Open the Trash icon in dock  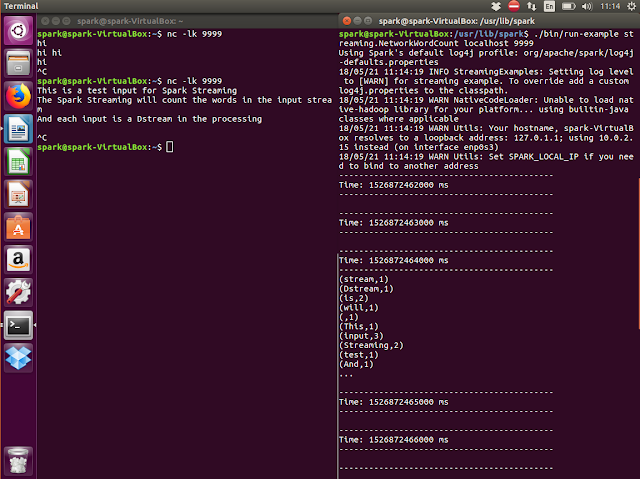(18, 460)
